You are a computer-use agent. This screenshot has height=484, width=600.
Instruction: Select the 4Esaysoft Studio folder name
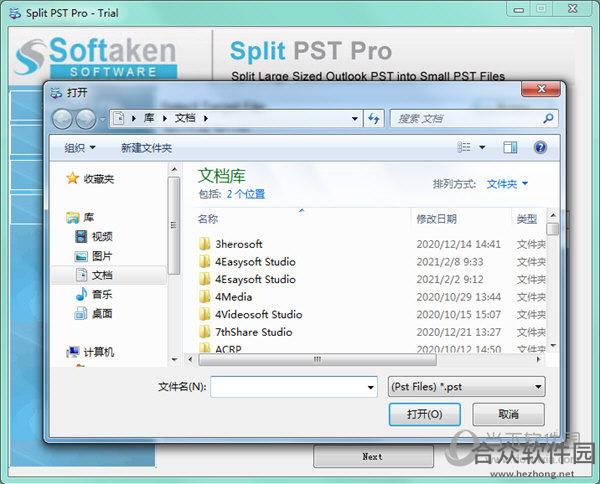click(x=255, y=279)
